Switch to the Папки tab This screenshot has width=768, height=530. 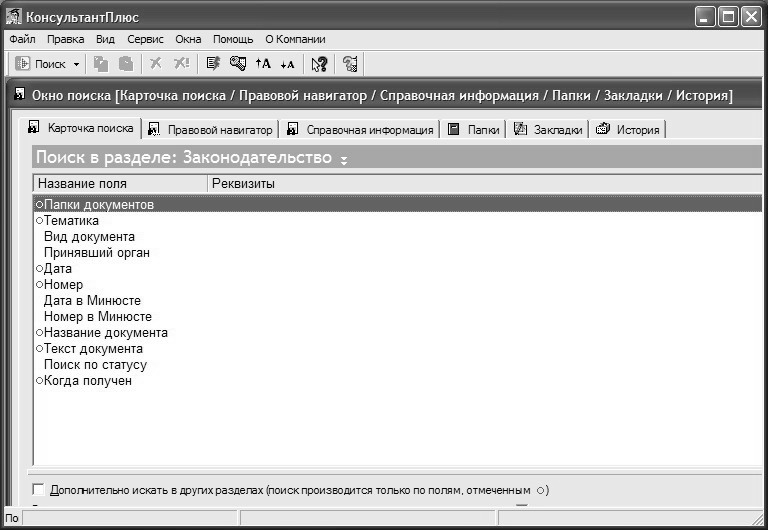[474, 130]
